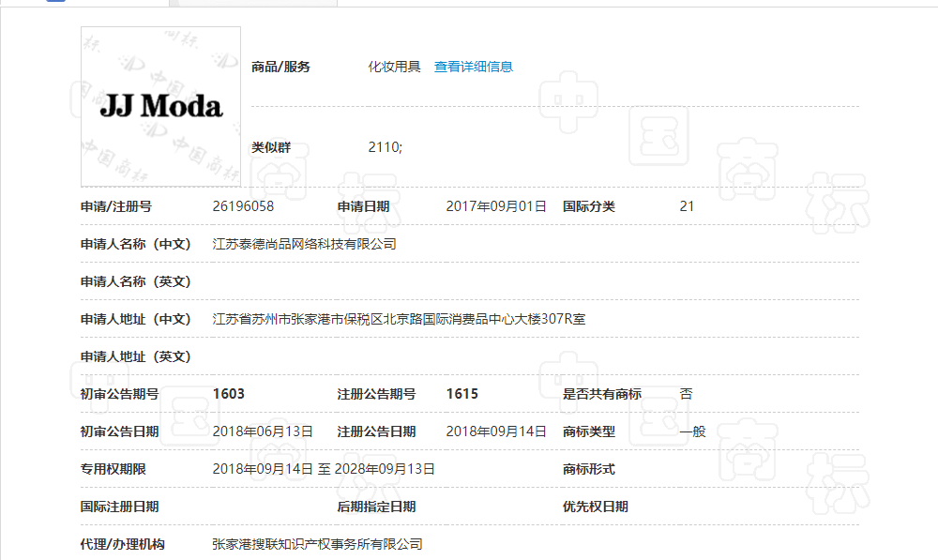The width and height of the screenshot is (938, 560).
Task: Click the 代理/办理机构 label
Action: click(123, 544)
